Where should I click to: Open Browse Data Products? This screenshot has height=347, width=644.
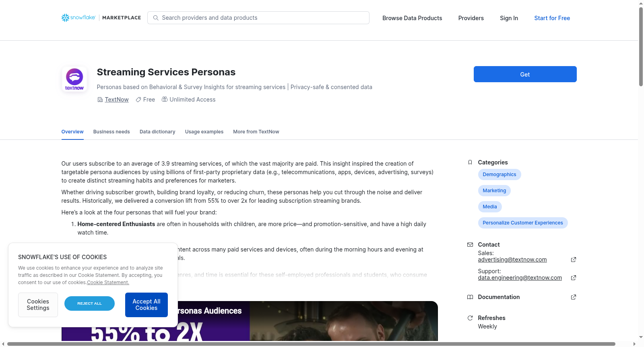point(412,18)
